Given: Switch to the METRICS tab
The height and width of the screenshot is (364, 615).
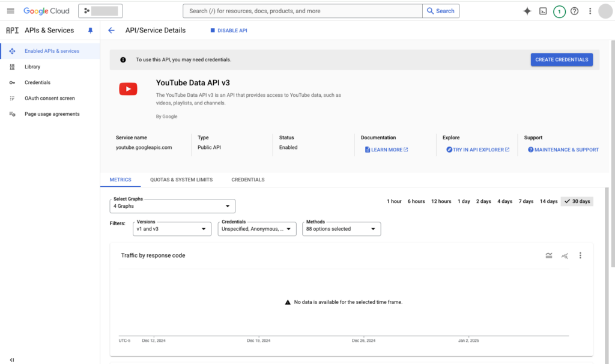Looking at the screenshot, I should pyautogui.click(x=120, y=180).
